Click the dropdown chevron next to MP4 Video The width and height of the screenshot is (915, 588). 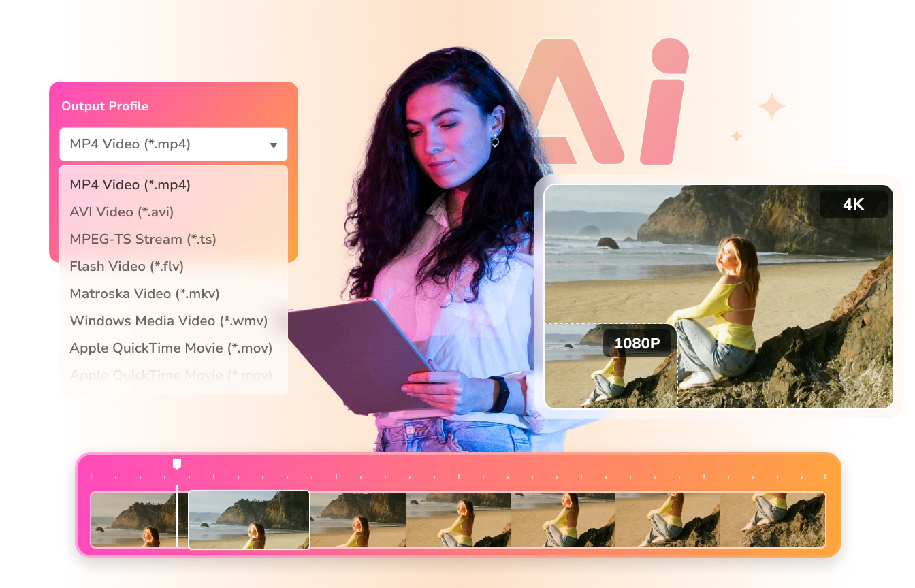coord(274,144)
